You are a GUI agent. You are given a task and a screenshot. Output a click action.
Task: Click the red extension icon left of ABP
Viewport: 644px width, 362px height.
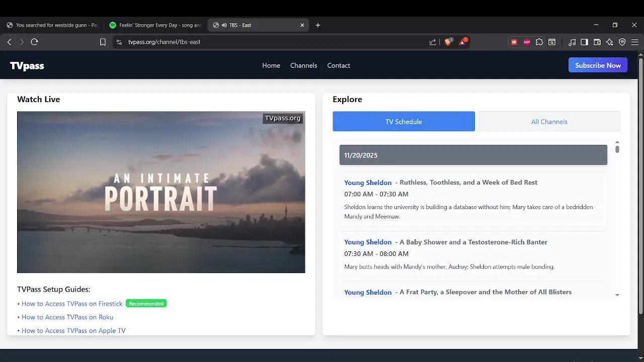tap(514, 42)
